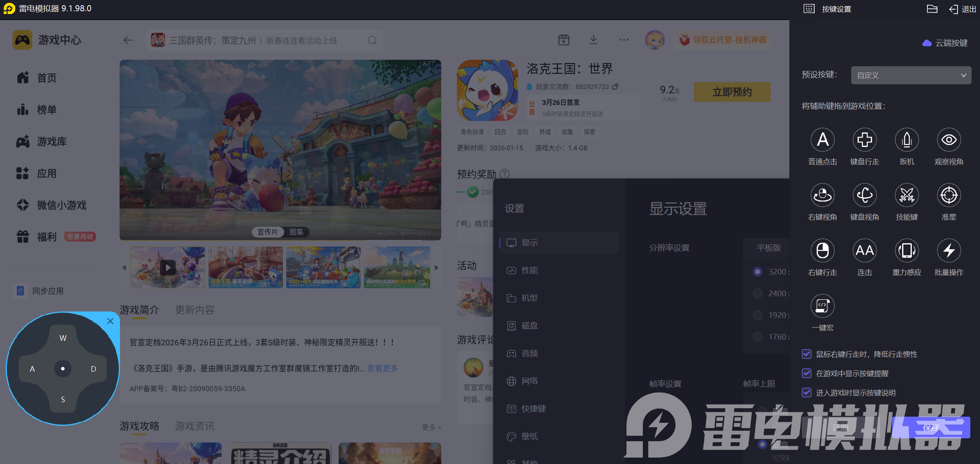
Task: Select the 键盘行走 keyboard walk icon
Action: click(x=864, y=140)
